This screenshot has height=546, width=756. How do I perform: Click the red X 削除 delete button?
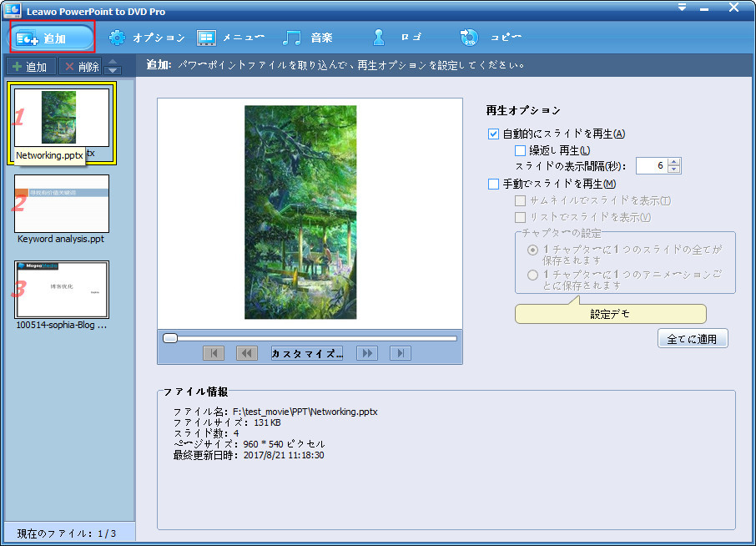[80, 67]
